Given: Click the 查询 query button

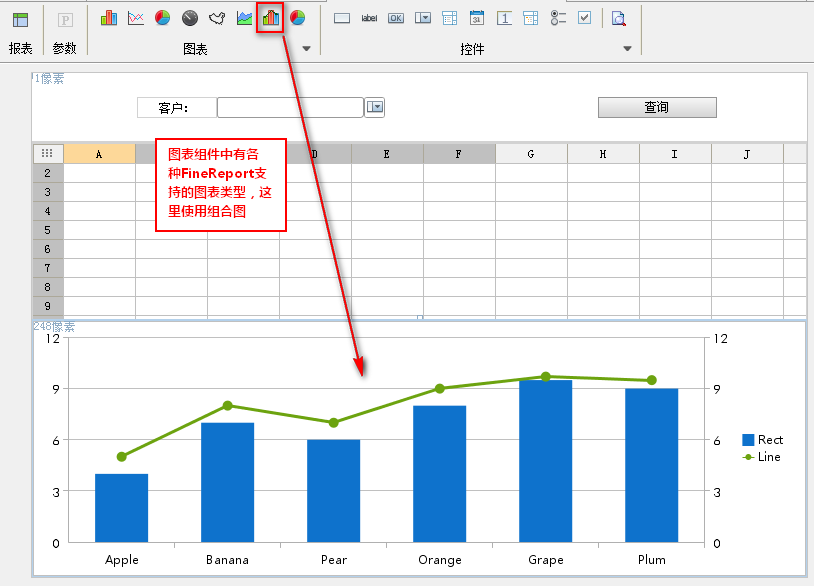Looking at the screenshot, I should point(657,107).
